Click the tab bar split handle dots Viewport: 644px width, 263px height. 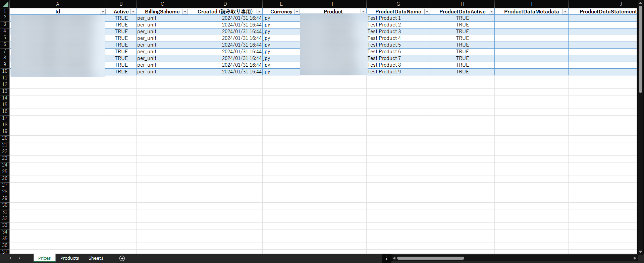(387, 258)
